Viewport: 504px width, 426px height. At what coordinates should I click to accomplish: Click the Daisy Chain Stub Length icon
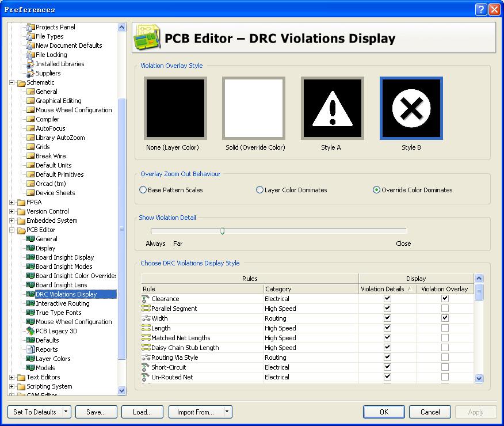click(146, 348)
